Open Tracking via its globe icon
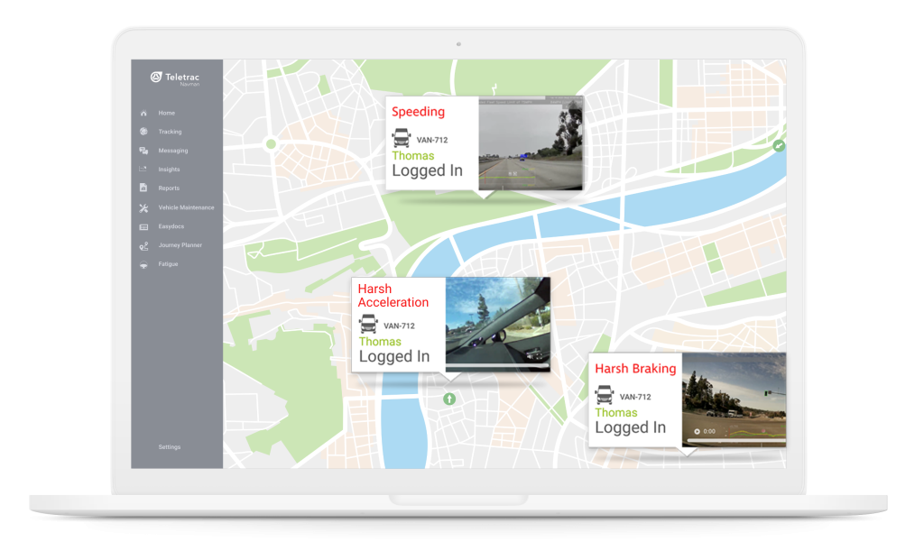The height and width of the screenshot is (560, 924). click(143, 133)
